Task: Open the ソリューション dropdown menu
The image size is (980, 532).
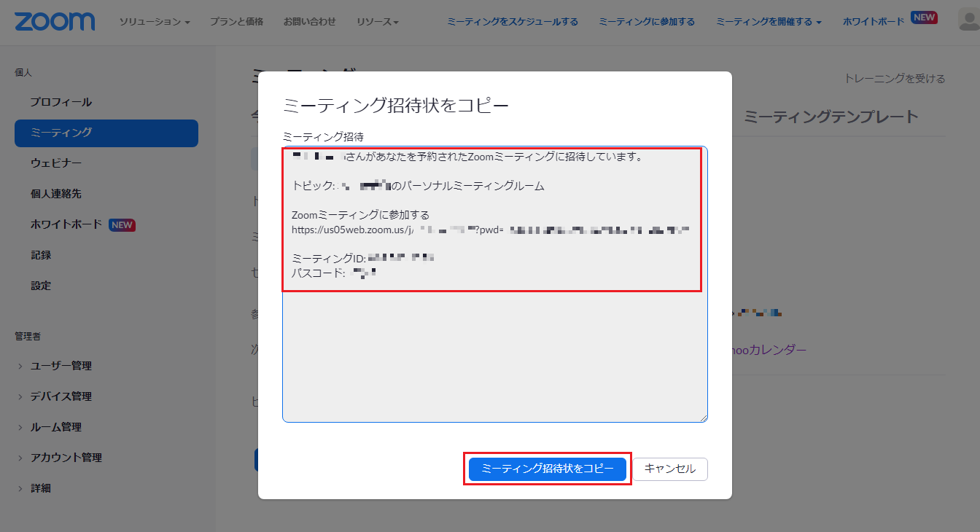Action: tap(154, 22)
